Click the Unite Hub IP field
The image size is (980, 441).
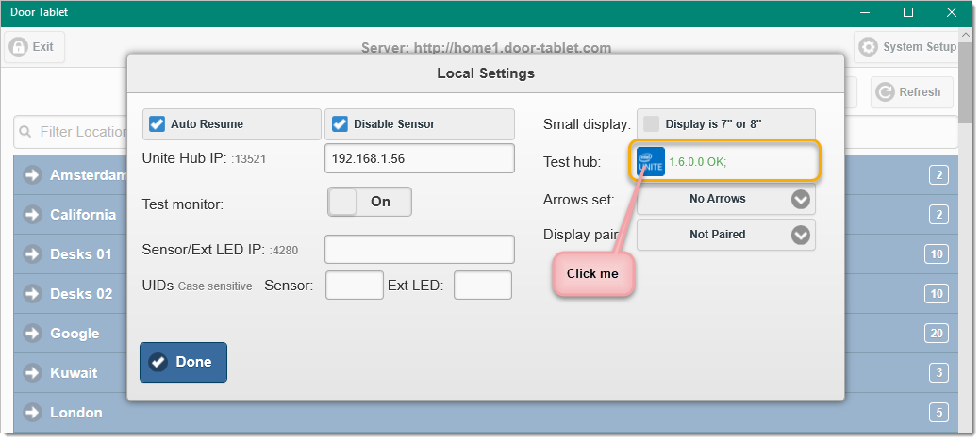[x=420, y=158]
